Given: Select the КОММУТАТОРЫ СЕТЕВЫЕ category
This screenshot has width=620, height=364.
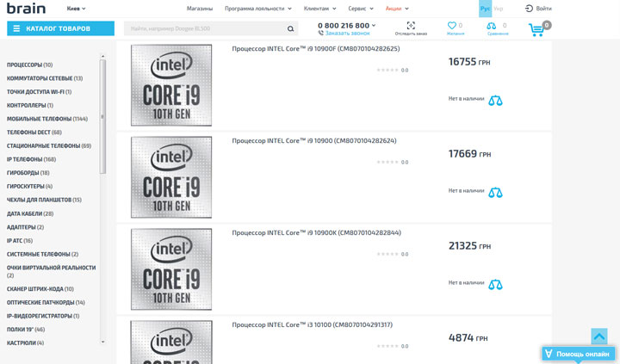Looking at the screenshot, I should pyautogui.click(x=45, y=78).
